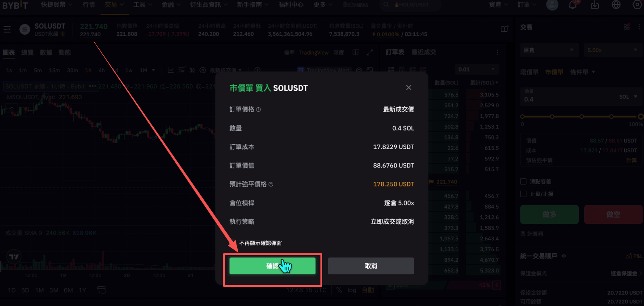Image resolution: width=644 pixels, height=306 pixels.
Task: Click the download app icon
Action: (x=594, y=5)
